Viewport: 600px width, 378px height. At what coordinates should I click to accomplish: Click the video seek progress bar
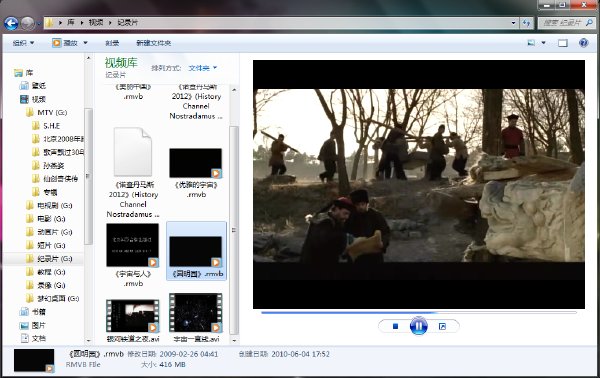click(x=419, y=313)
